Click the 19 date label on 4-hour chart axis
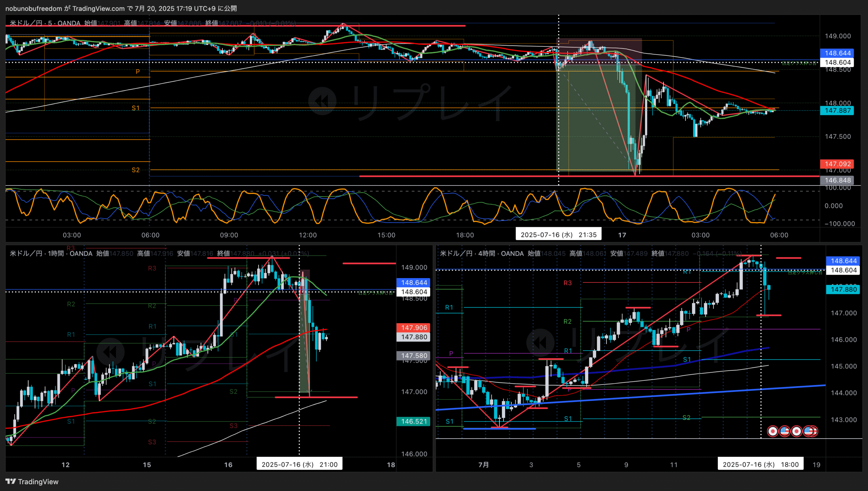The image size is (868, 491). point(816,465)
